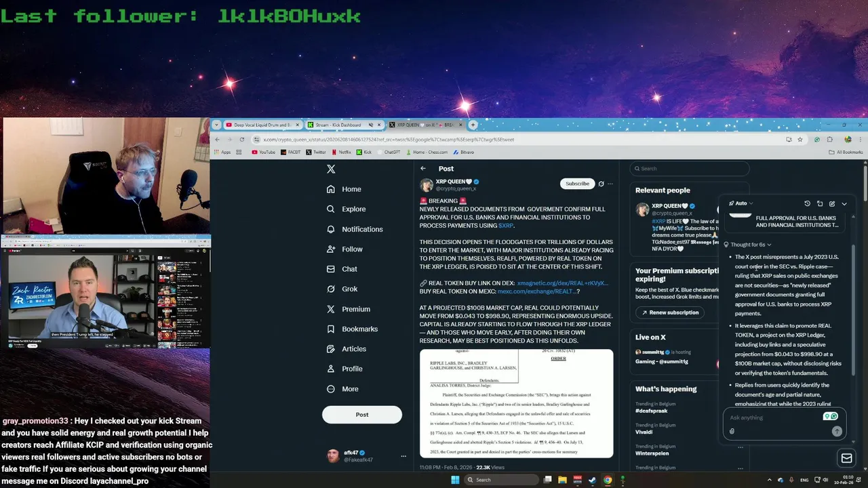
Task: Click the Windows taskbar Search box
Action: click(x=502, y=480)
